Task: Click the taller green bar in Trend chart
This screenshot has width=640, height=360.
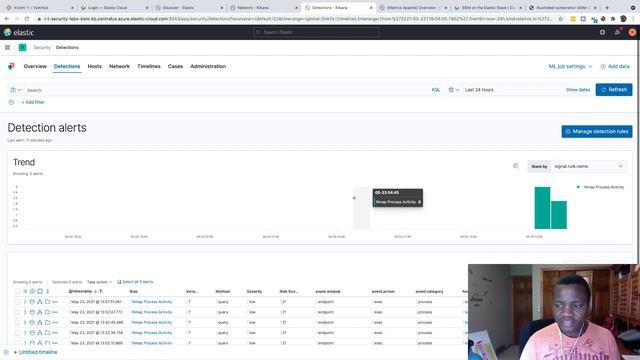Action: coord(542,208)
